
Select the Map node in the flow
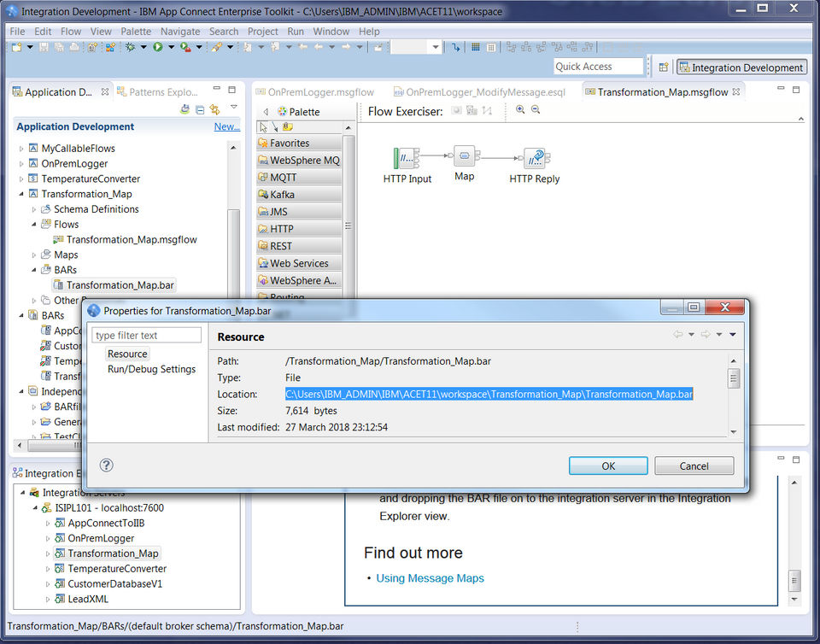[x=465, y=155]
